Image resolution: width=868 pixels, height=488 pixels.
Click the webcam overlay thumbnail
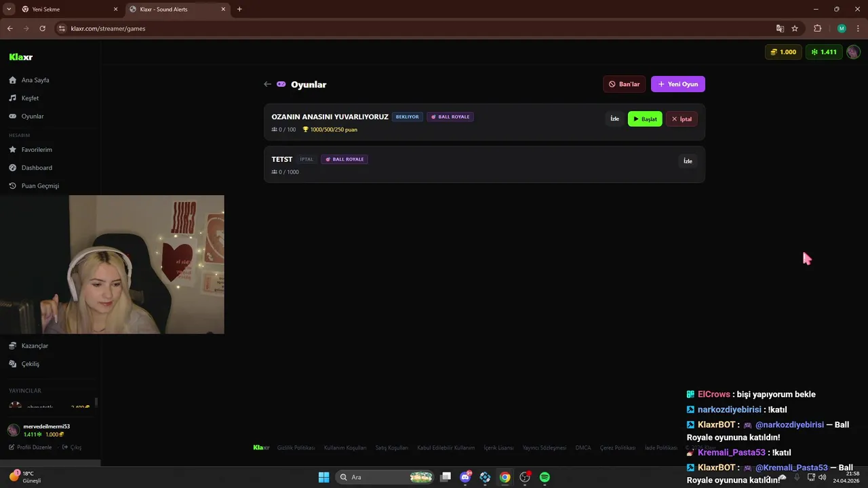(x=112, y=264)
